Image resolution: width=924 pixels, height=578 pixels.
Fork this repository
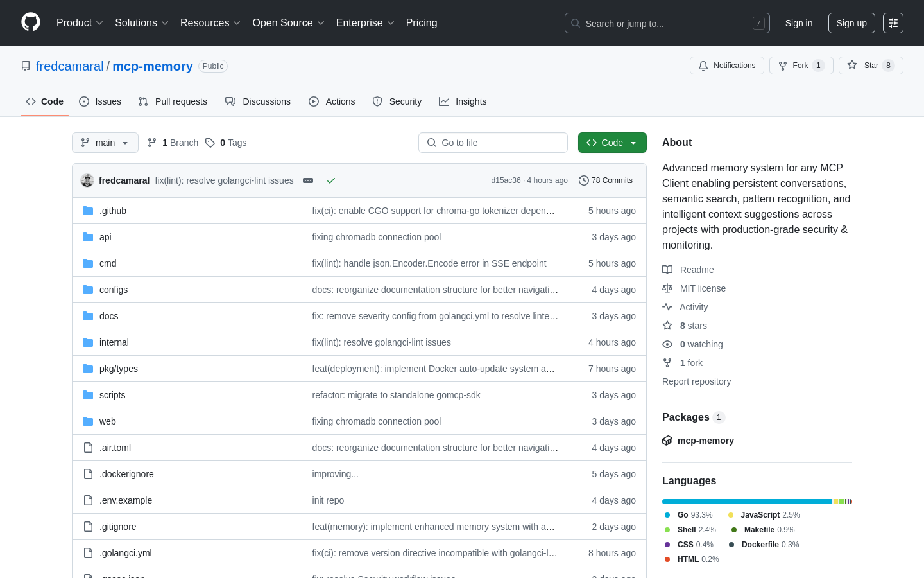[801, 66]
